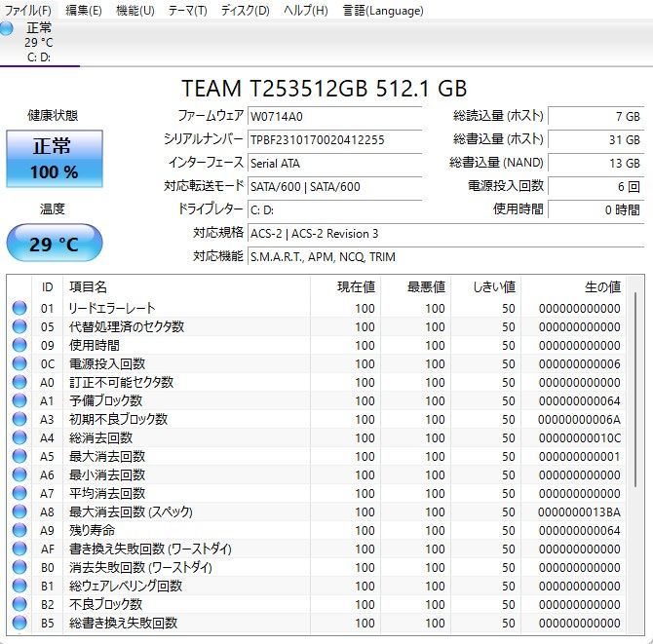Click the 29 °C temperature button

tap(55, 244)
